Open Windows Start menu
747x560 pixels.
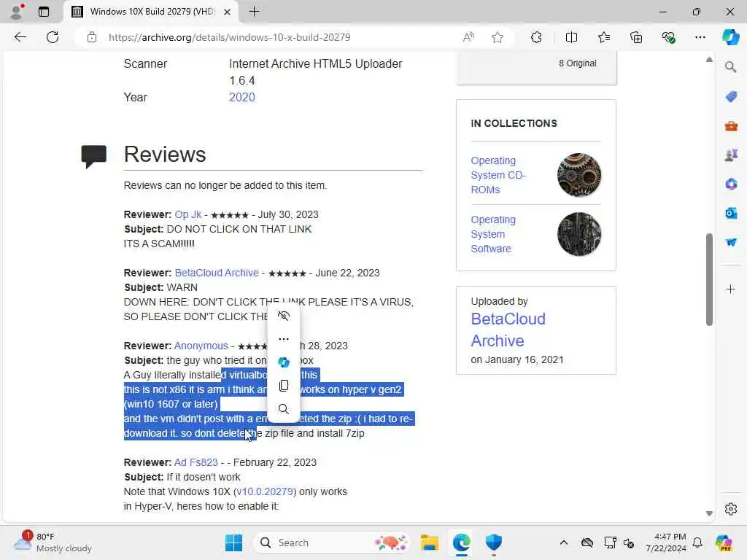(233, 542)
